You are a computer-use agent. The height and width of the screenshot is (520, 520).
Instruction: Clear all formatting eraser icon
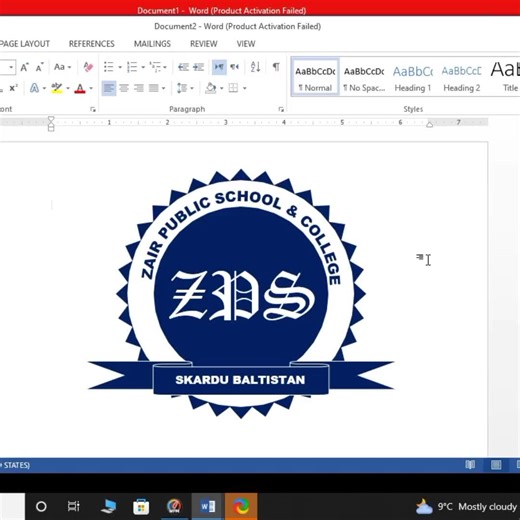coord(88,67)
